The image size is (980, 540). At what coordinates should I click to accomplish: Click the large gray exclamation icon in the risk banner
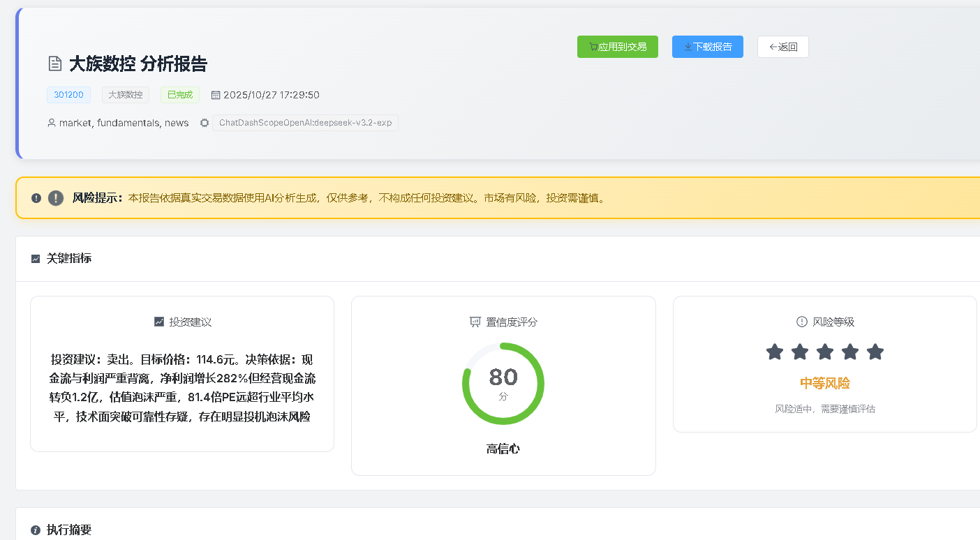[56, 198]
